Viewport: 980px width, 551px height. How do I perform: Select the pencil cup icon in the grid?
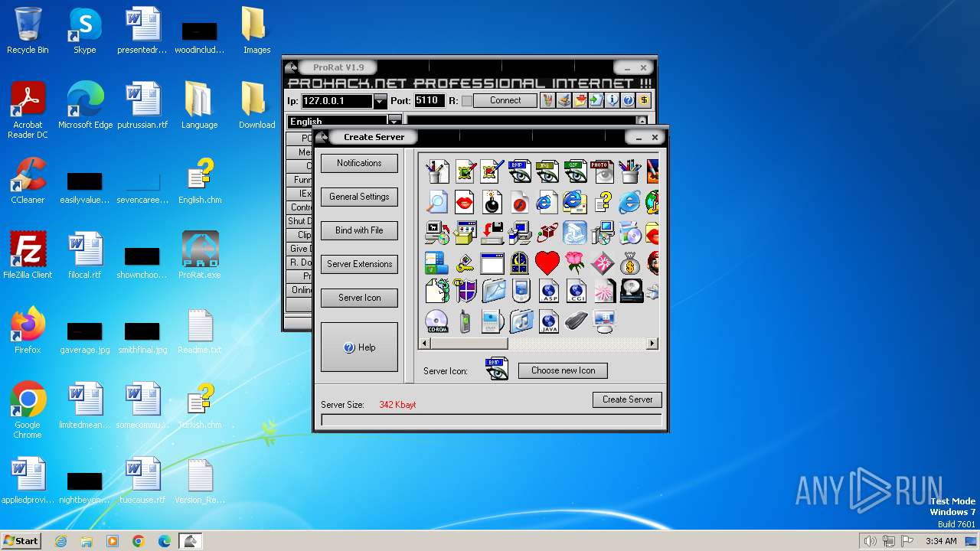pyautogui.click(x=437, y=171)
